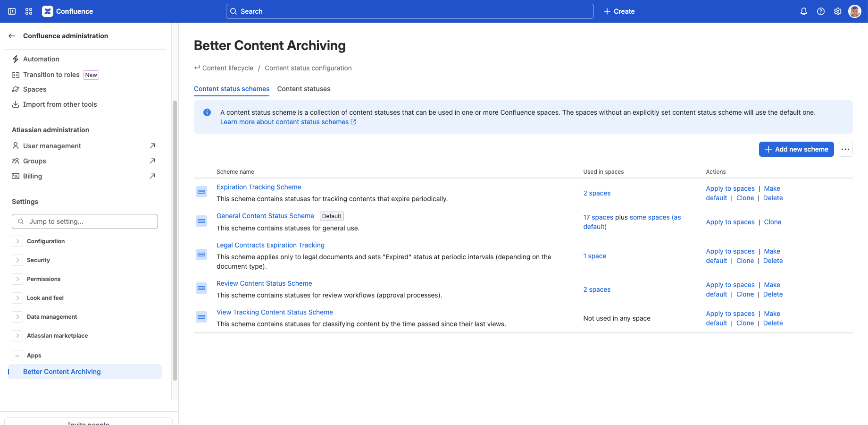The image size is (868, 425).
Task: Click the back arrow beside Confluence administration
Action: [x=12, y=36]
